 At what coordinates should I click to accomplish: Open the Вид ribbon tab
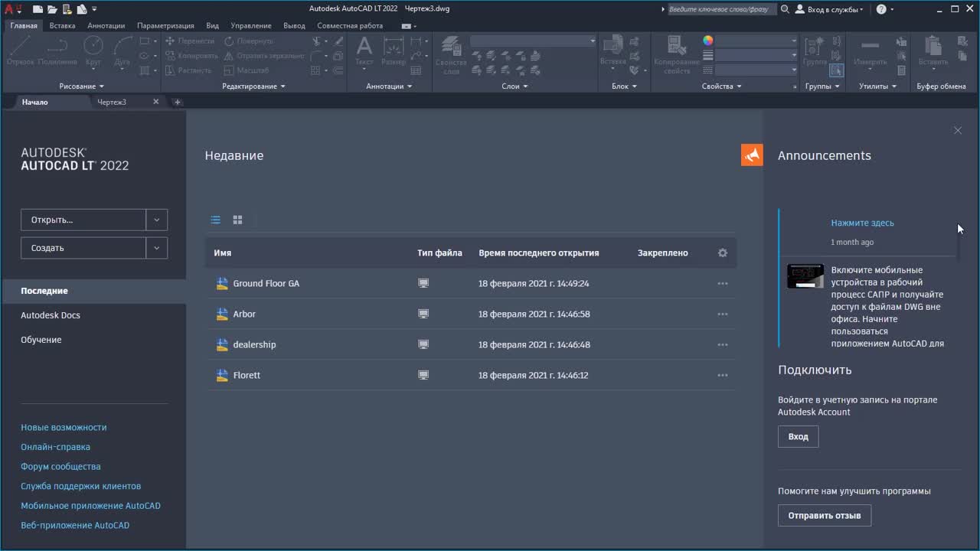pos(213,25)
